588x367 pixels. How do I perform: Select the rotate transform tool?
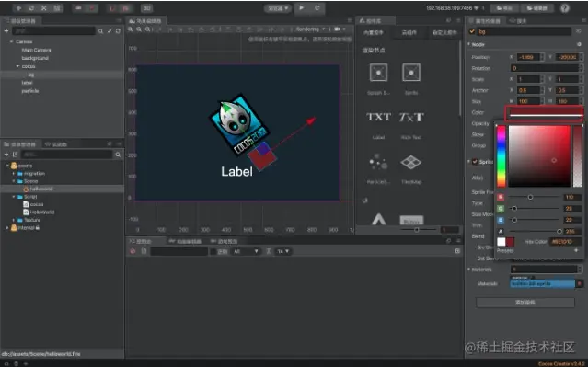click(31, 8)
